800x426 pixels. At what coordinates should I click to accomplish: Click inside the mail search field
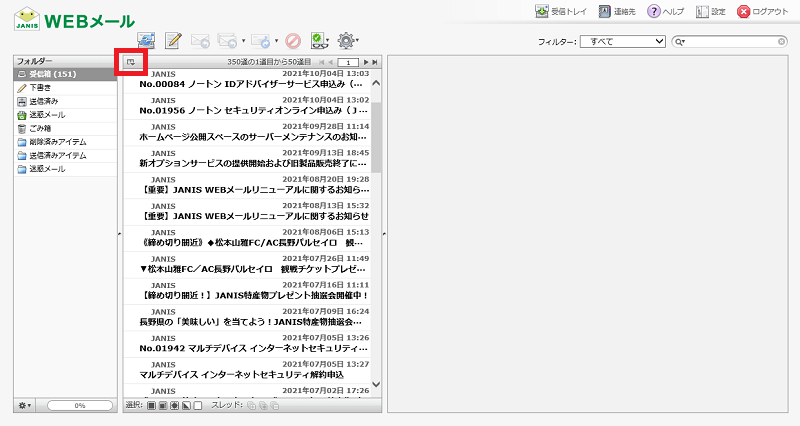pyautogui.click(x=731, y=42)
